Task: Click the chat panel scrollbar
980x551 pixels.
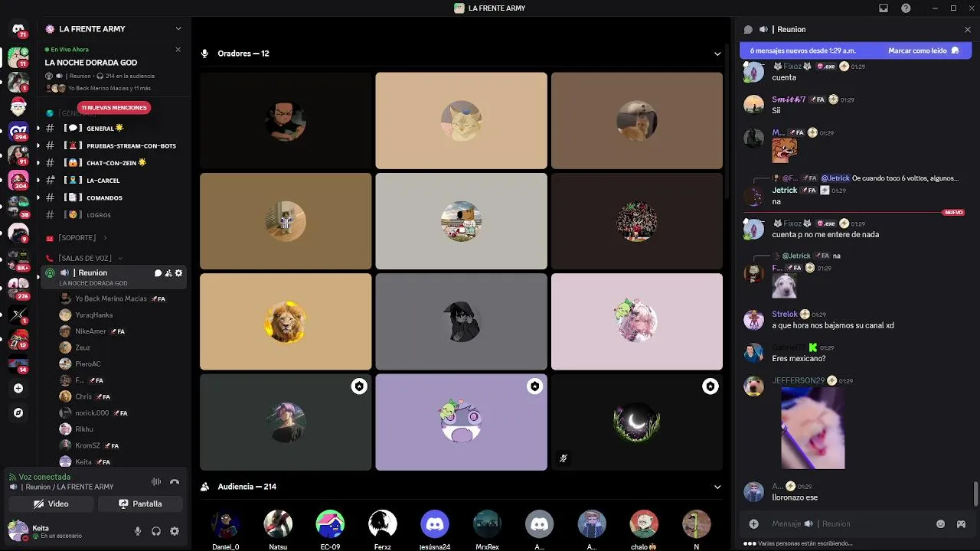Action: 975,493
